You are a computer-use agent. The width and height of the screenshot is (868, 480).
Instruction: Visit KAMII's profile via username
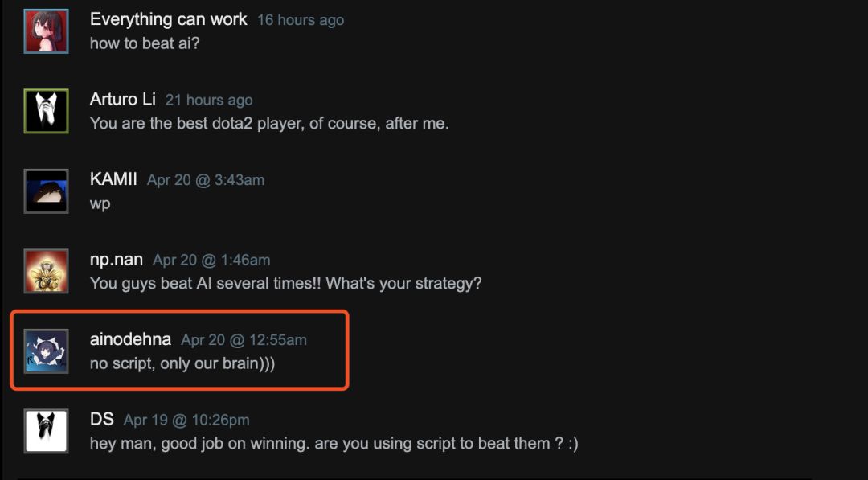click(x=113, y=179)
